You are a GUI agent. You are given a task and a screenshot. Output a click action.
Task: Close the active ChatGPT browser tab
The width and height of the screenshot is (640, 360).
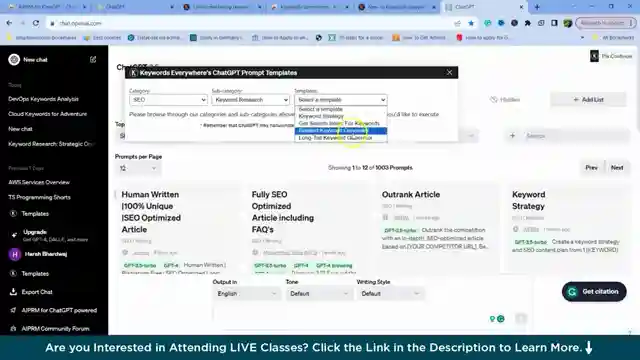coord(521,7)
